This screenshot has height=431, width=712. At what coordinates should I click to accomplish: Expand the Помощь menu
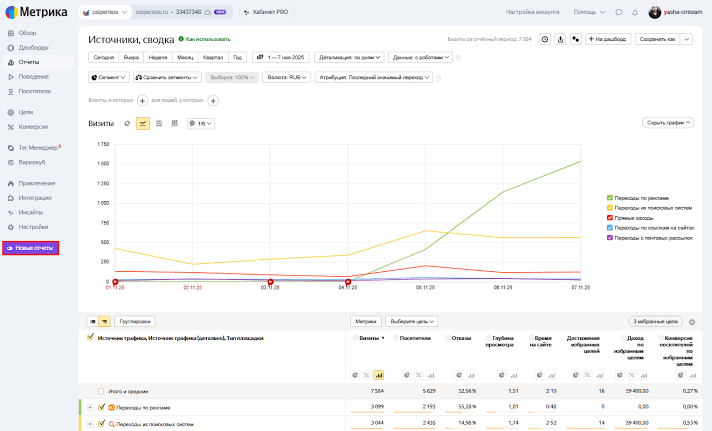pyautogui.click(x=589, y=12)
